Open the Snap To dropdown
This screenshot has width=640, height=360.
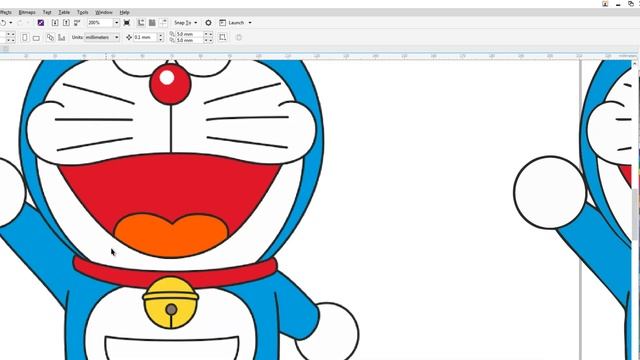(x=186, y=23)
